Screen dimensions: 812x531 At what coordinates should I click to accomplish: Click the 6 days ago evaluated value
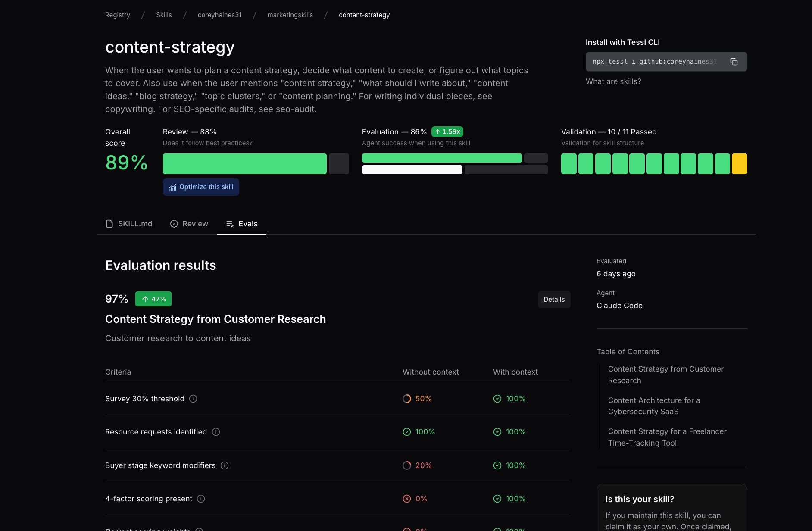pyautogui.click(x=616, y=274)
